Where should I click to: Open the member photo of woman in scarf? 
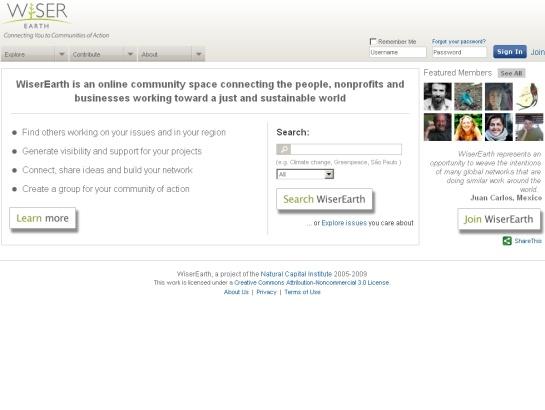(499, 127)
